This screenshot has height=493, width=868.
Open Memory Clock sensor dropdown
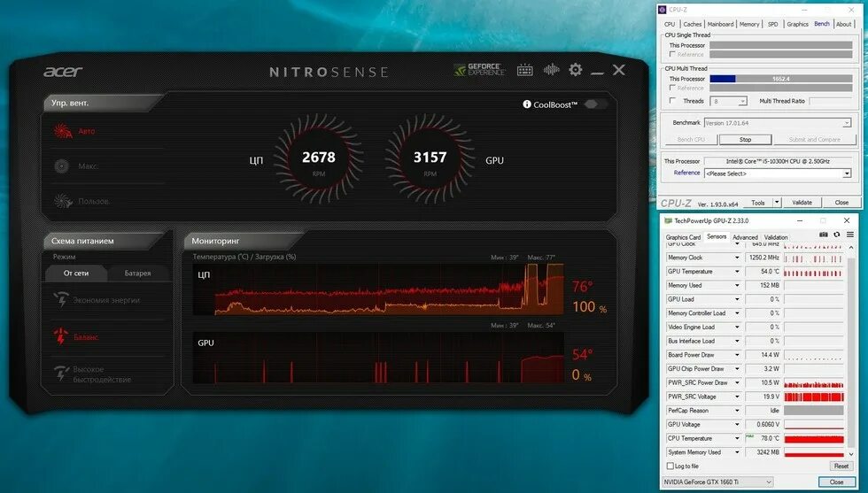[737, 258]
